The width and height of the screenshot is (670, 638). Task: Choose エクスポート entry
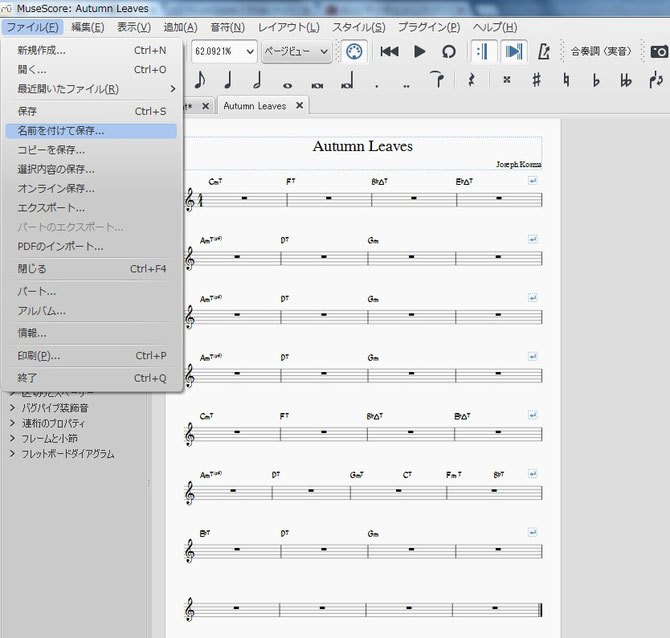coord(91,208)
